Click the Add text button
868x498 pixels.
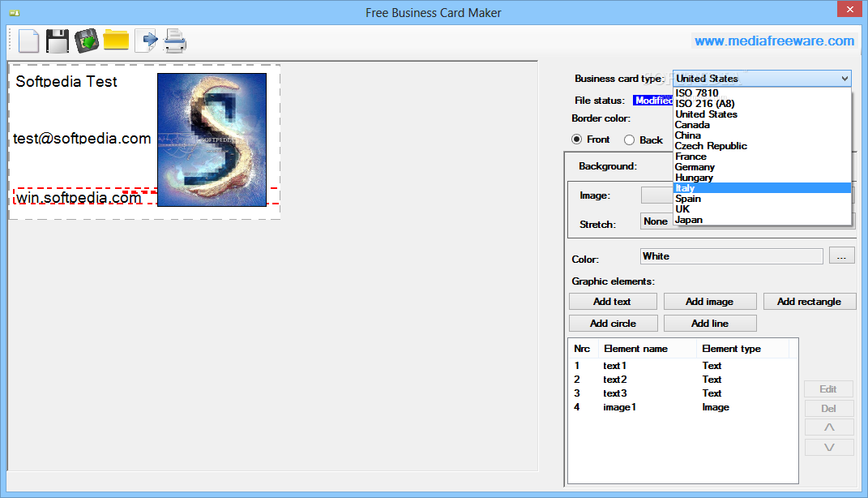613,302
